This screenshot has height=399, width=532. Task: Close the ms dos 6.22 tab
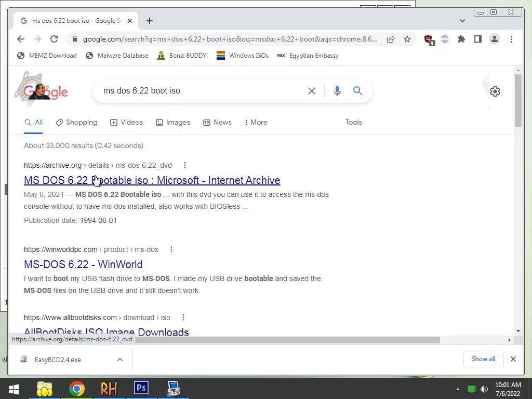pos(129,21)
